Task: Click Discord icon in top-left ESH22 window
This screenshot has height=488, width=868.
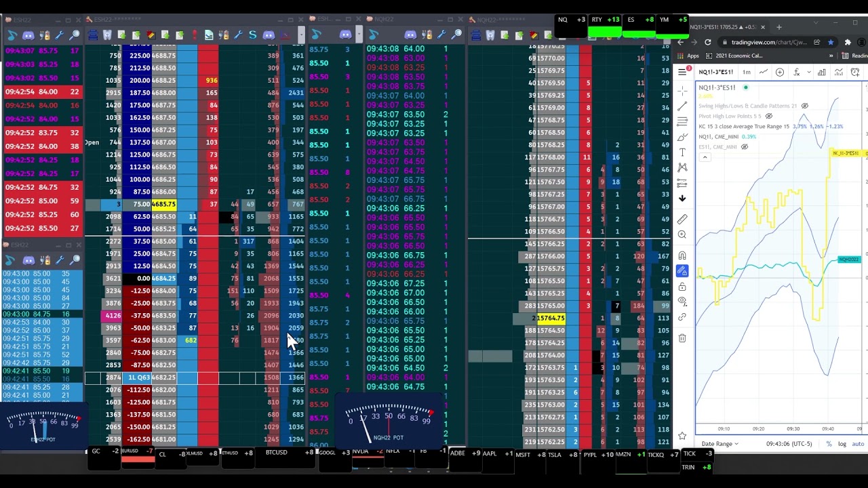Action: pyautogui.click(x=28, y=35)
